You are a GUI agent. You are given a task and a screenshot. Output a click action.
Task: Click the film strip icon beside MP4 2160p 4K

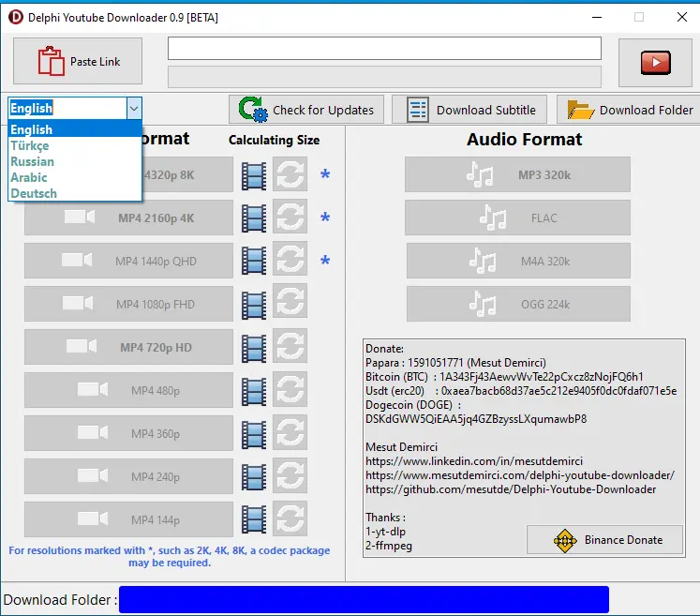(254, 218)
